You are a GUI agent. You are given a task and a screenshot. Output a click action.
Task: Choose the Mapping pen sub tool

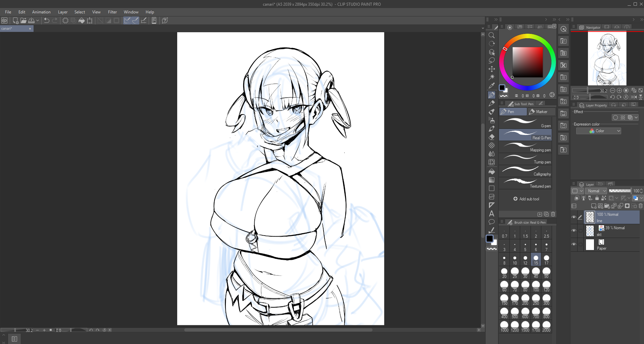(525, 147)
